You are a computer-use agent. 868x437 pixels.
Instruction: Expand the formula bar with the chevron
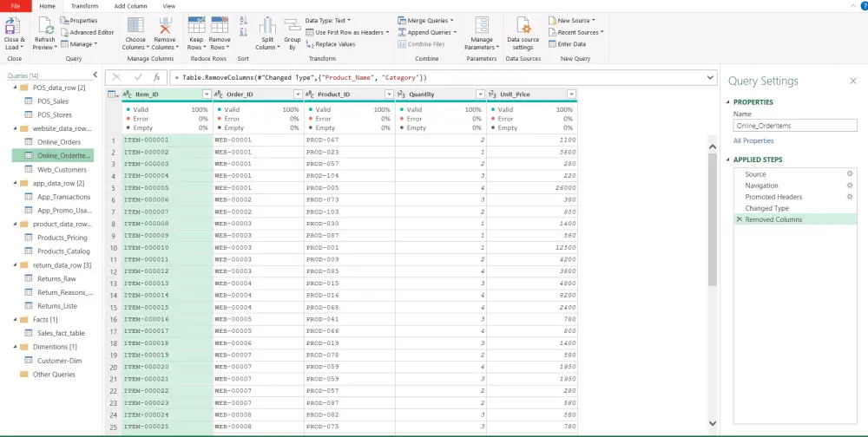pyautogui.click(x=711, y=77)
